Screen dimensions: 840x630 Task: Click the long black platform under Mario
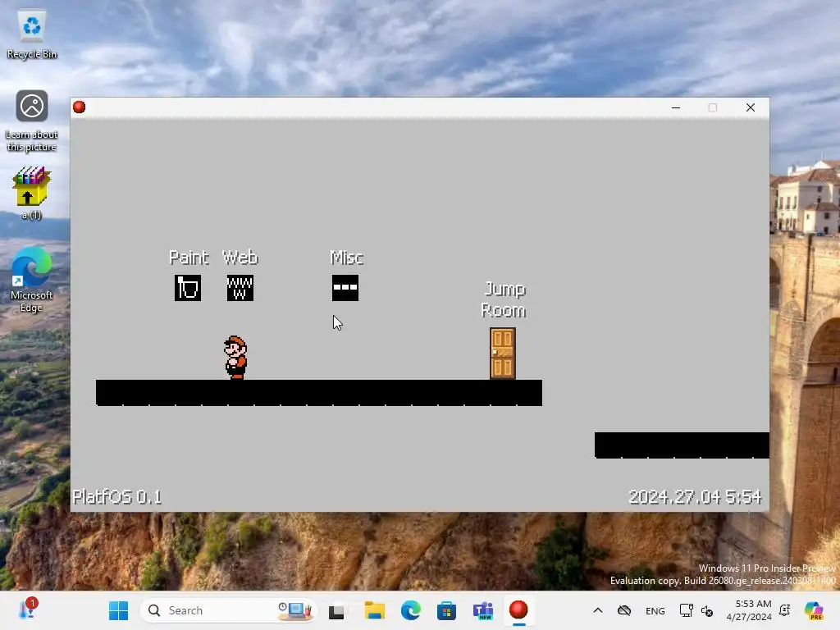coord(319,393)
